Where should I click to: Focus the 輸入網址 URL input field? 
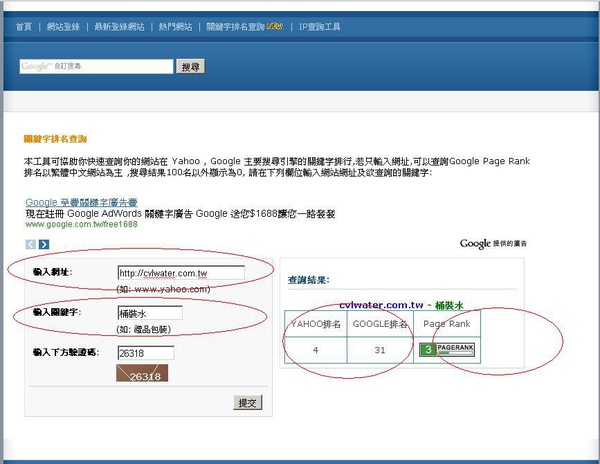[x=181, y=273]
